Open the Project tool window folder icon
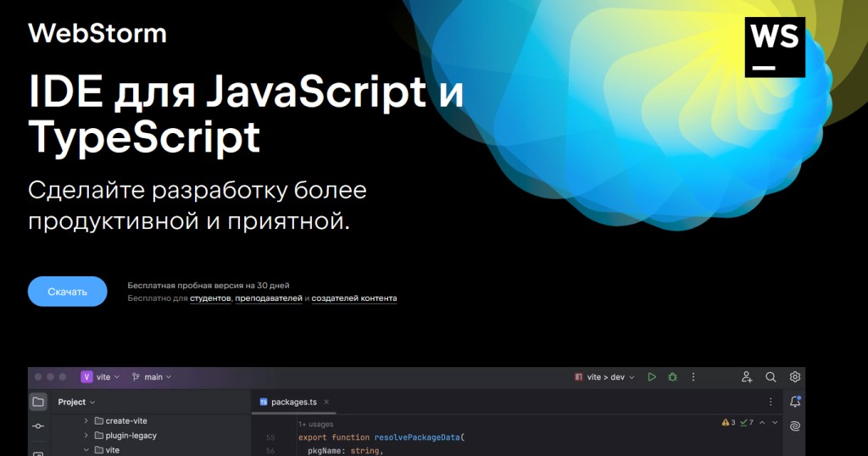The width and height of the screenshot is (868, 456). (37, 402)
